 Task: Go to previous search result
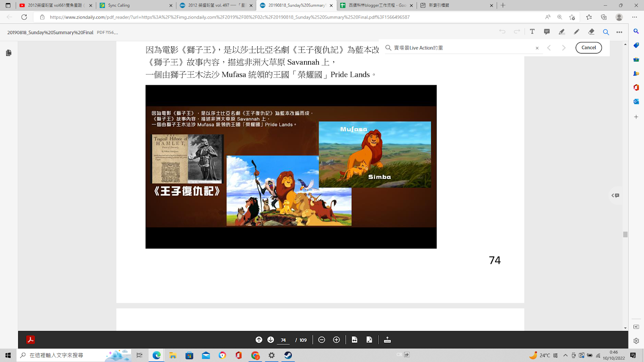click(549, 48)
